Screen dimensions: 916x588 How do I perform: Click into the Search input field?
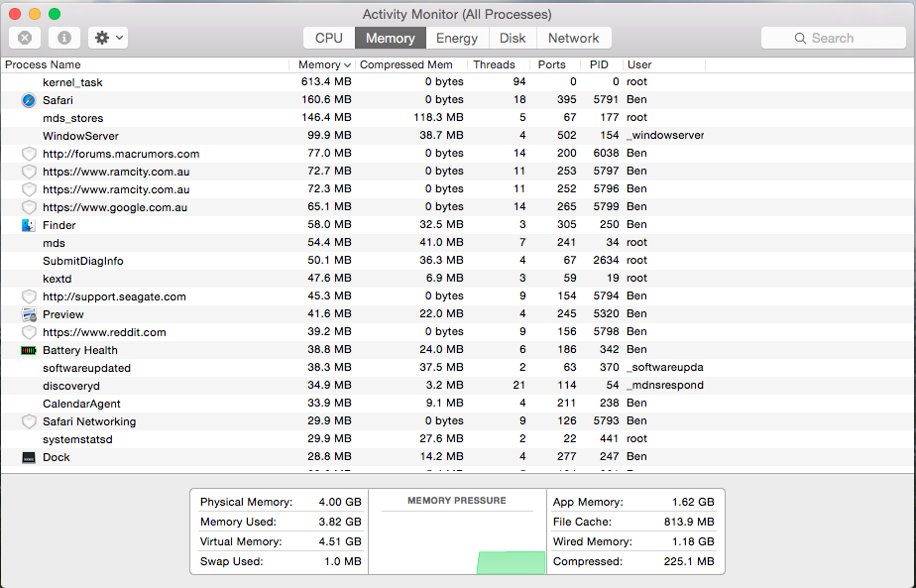[x=833, y=38]
